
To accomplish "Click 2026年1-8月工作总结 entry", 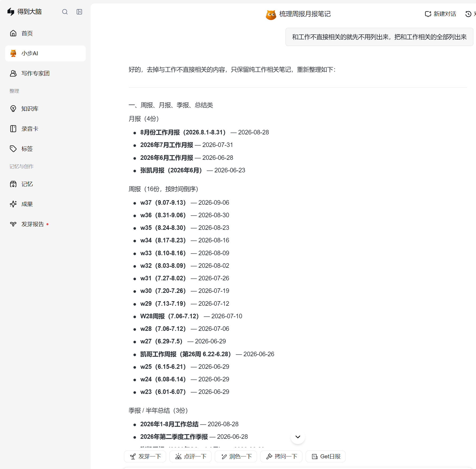I will 189,424.
